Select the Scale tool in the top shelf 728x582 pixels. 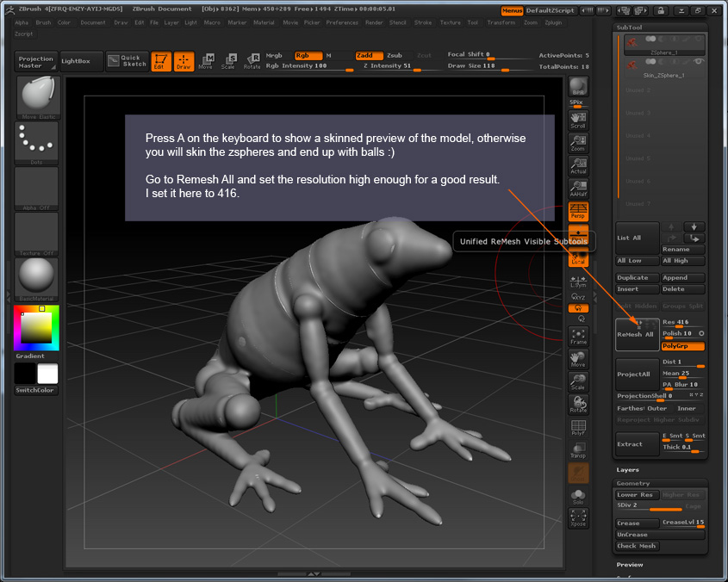click(x=228, y=61)
